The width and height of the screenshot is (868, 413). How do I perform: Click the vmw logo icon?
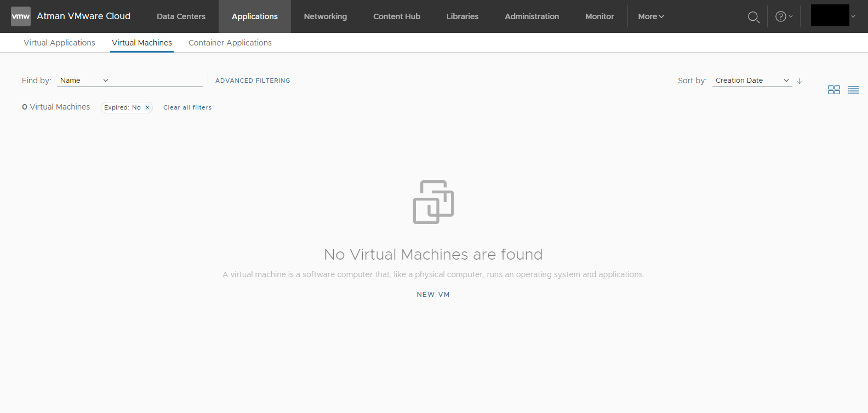[21, 16]
